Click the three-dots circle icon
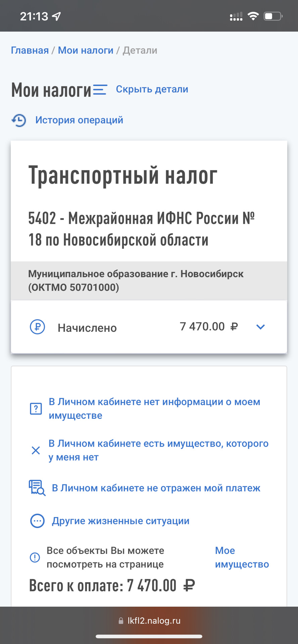Image resolution: width=298 pixels, height=644 pixels. (x=37, y=521)
